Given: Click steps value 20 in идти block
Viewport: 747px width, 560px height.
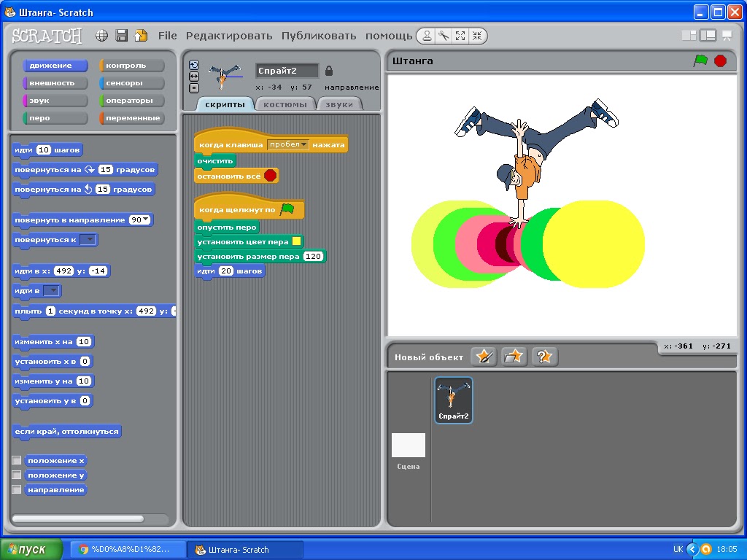Looking at the screenshot, I should 226,271.
